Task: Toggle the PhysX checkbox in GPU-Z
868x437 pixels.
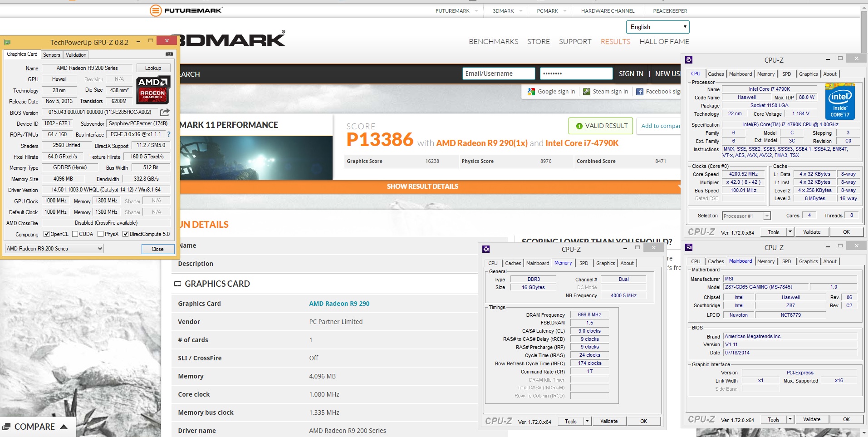Action: pyautogui.click(x=100, y=234)
